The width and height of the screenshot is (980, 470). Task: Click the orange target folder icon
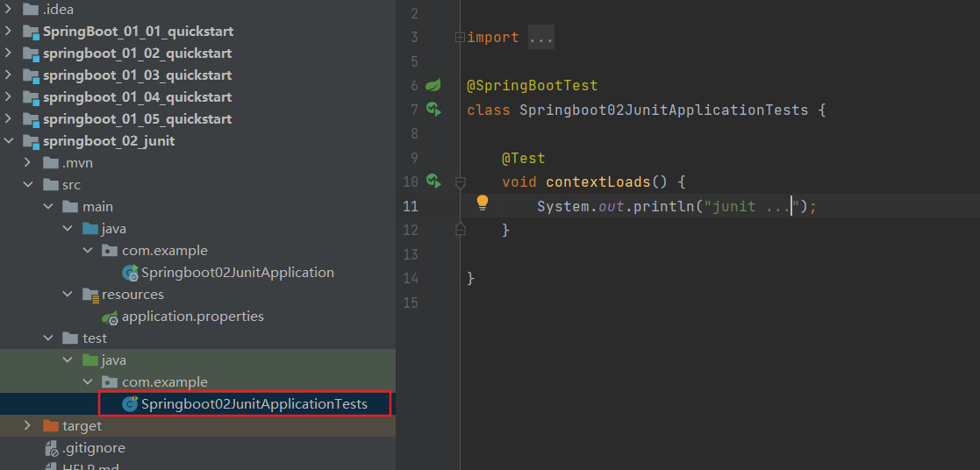tap(50, 426)
